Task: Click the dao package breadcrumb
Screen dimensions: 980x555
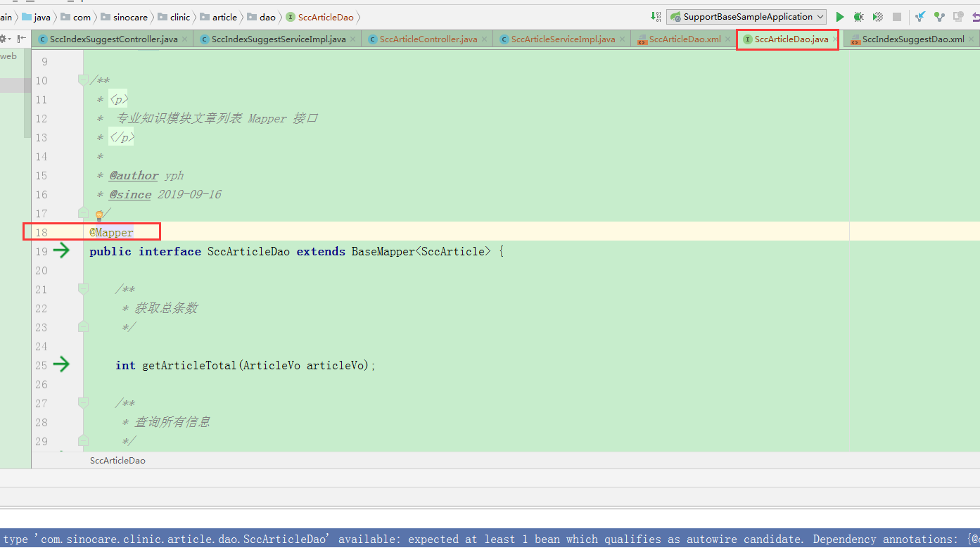Action: 261,17
